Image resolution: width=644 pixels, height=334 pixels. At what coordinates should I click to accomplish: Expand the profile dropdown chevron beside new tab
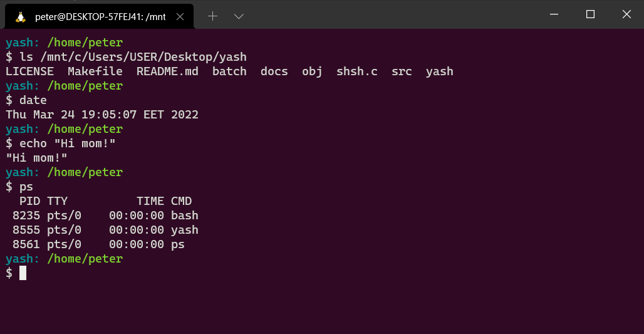[239, 16]
